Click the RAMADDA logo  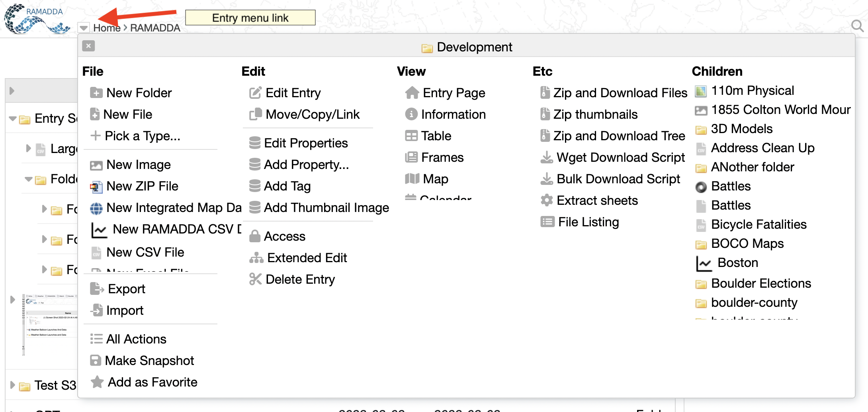click(x=37, y=19)
